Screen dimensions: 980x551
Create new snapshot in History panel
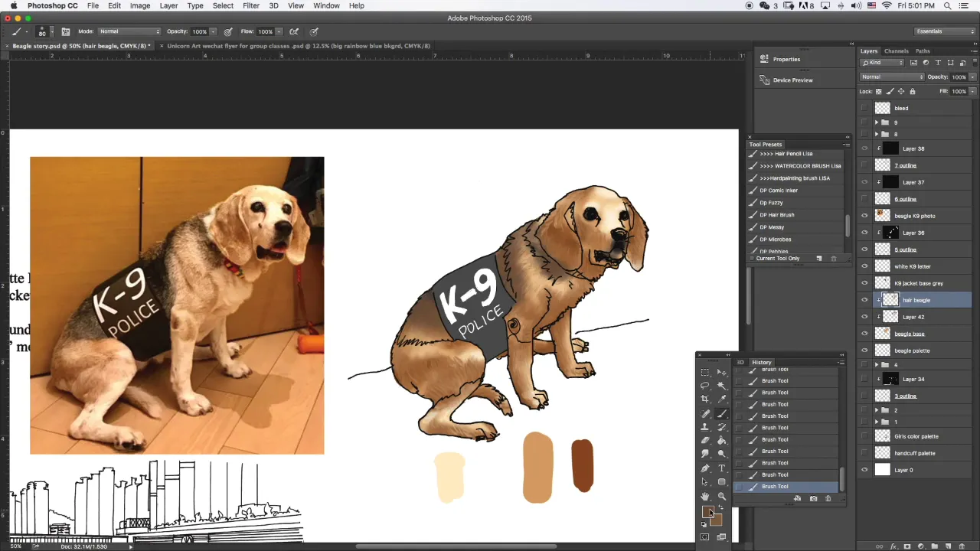pos(813,498)
